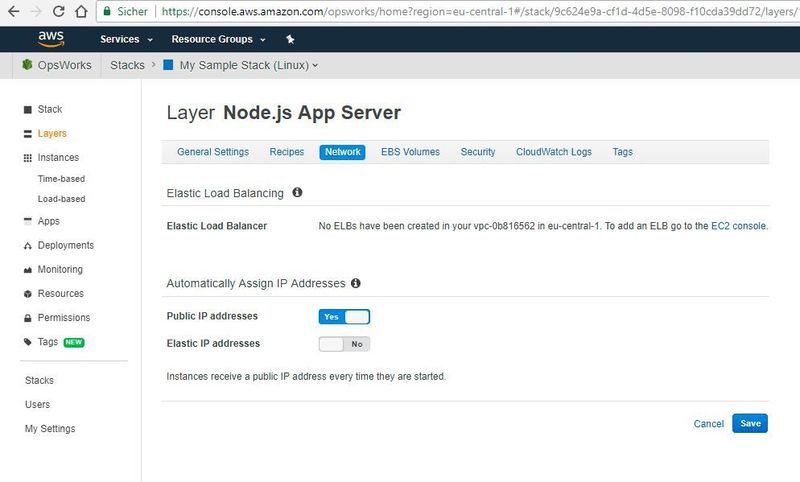
Task: Select the Network tab
Action: click(342, 152)
